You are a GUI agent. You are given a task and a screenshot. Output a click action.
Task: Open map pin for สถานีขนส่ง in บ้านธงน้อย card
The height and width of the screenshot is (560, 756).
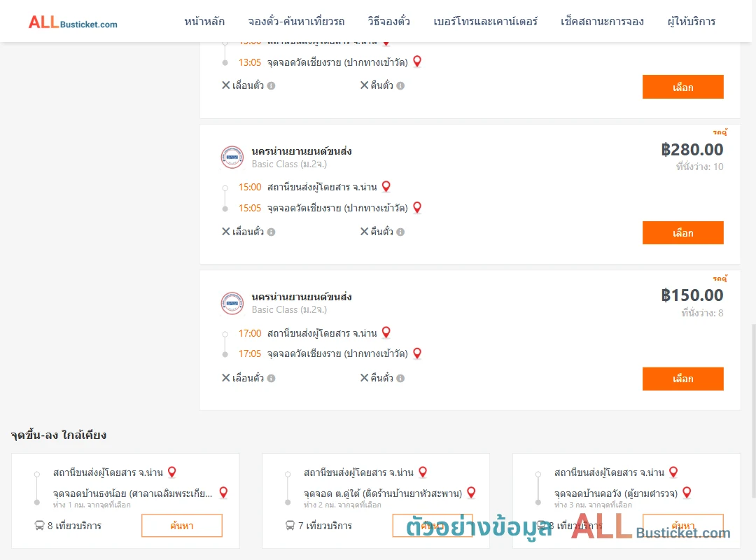[172, 472]
